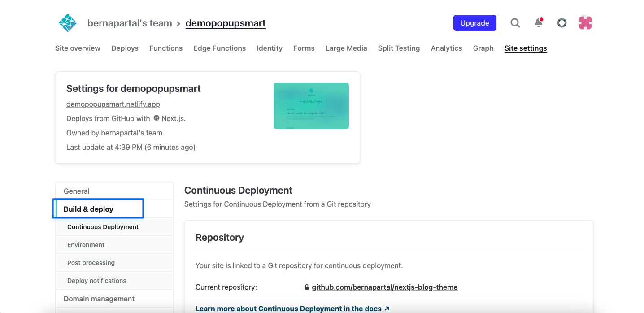Switch to Large Media tab
Screen dimensions: 644x313
tap(346, 48)
